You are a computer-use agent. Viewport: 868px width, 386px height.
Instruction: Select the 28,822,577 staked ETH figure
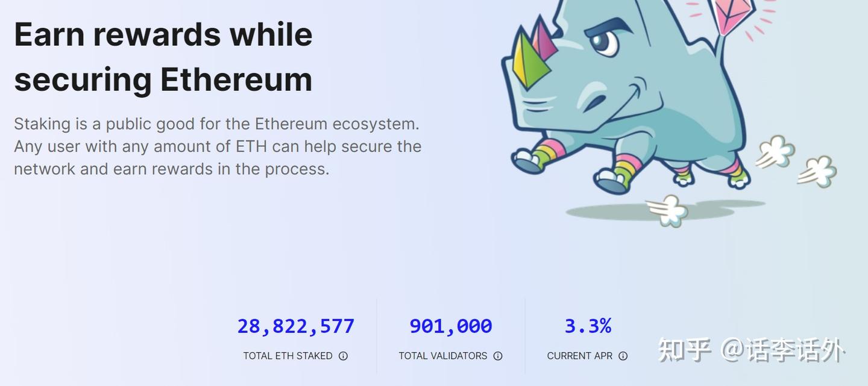pyautogui.click(x=295, y=326)
